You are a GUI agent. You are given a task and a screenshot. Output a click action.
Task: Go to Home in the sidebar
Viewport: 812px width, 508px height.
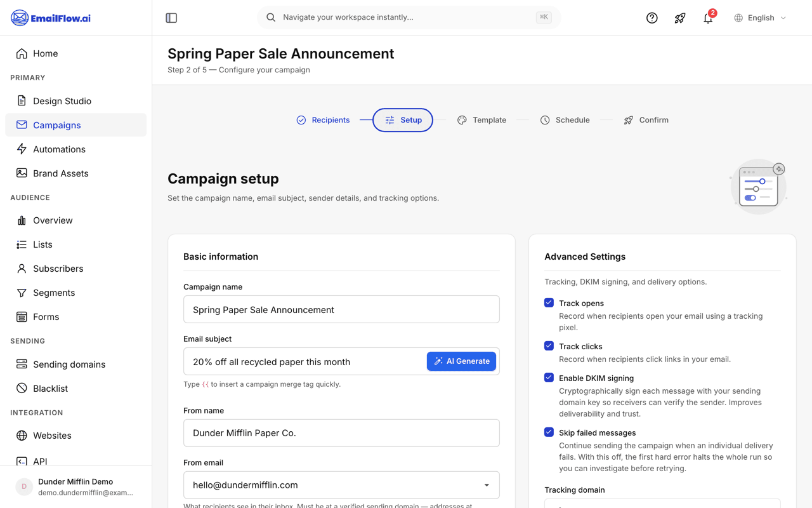coord(75,53)
